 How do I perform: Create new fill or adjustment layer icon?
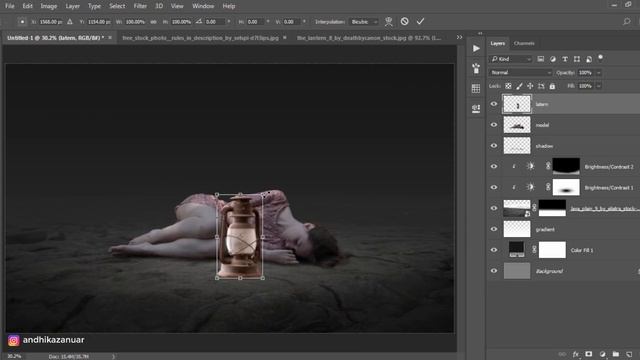pos(602,354)
